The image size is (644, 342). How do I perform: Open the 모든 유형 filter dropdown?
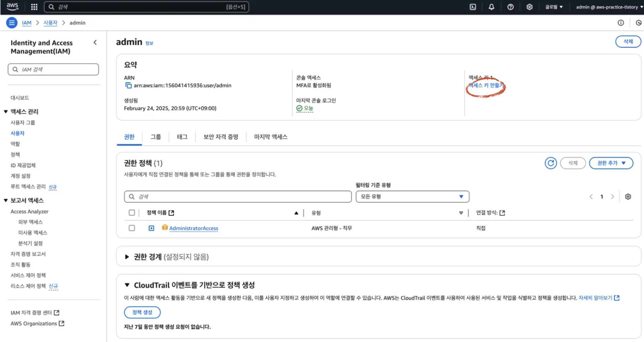tap(412, 196)
